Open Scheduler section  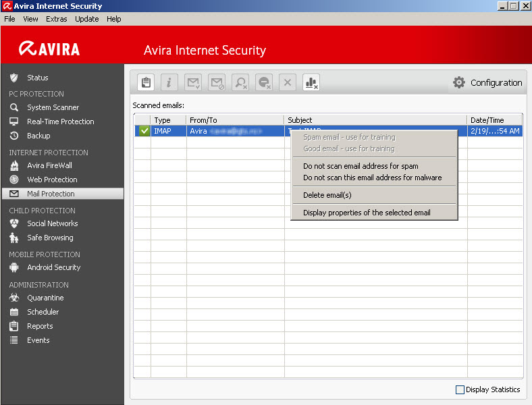[43, 312]
